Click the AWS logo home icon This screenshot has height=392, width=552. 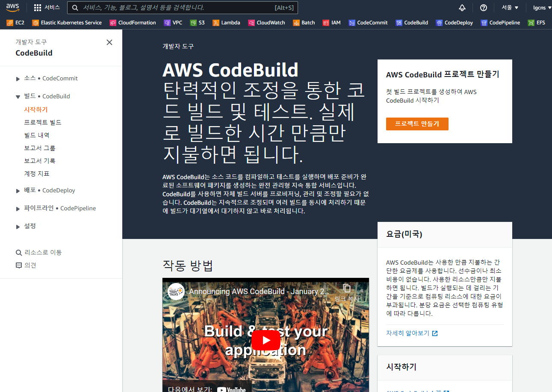(12, 7)
